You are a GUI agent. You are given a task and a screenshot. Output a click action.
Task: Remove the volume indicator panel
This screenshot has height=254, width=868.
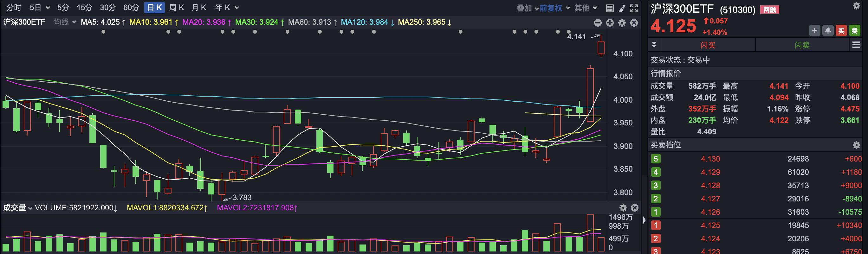pyautogui.click(x=634, y=207)
